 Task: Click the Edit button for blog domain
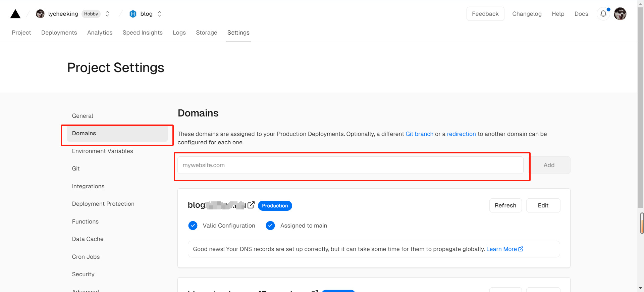coord(543,205)
